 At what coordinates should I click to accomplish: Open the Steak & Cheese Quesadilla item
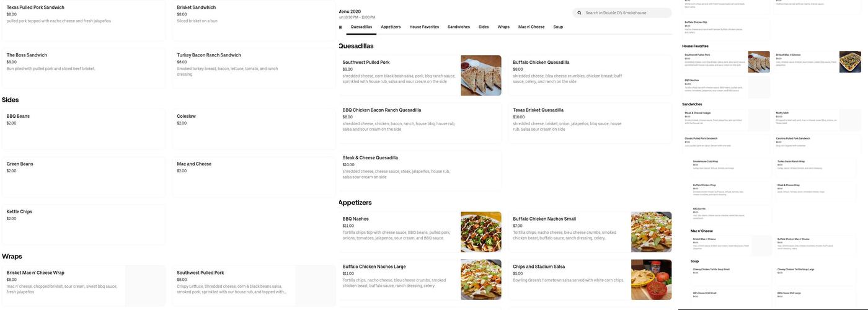click(x=418, y=167)
